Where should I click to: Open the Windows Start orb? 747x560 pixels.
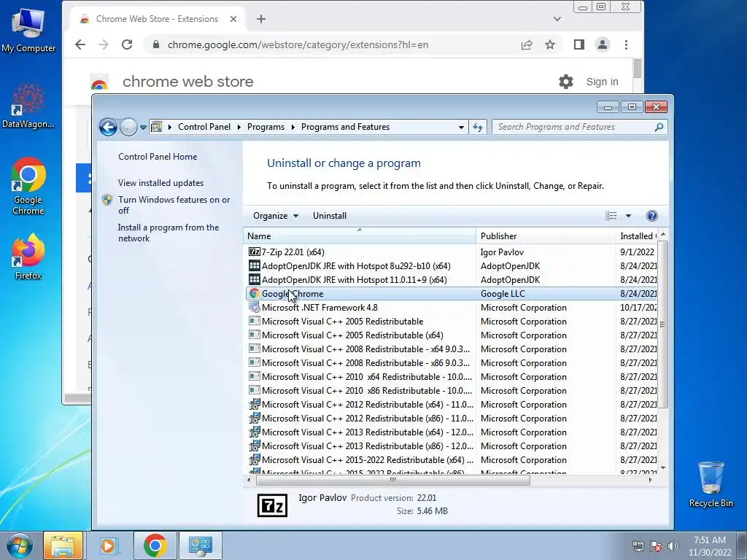click(x=20, y=545)
